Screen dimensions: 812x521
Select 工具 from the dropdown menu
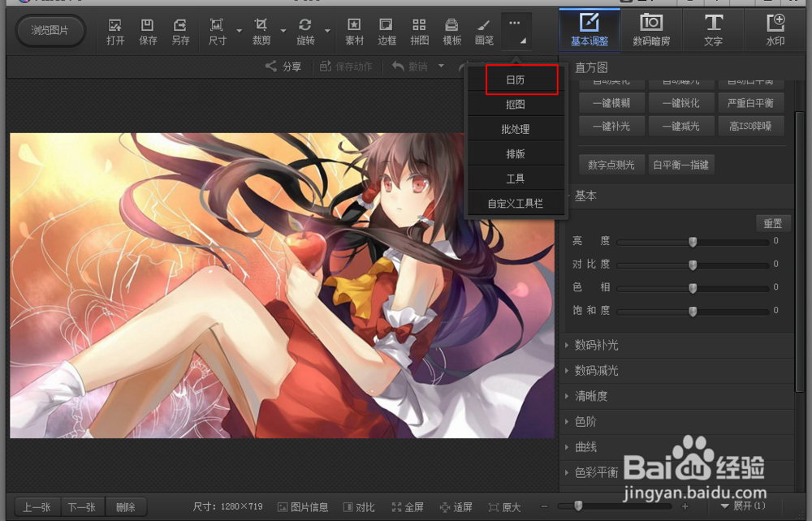tap(516, 179)
